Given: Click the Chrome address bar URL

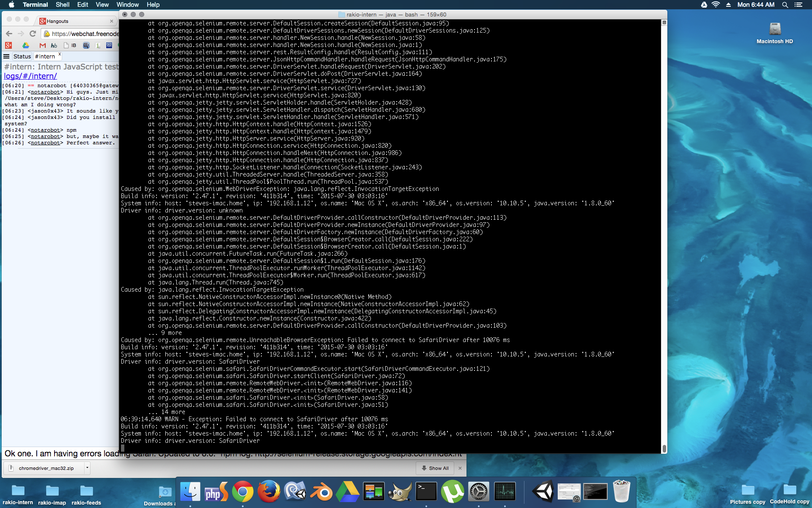Looking at the screenshot, I should coord(85,34).
